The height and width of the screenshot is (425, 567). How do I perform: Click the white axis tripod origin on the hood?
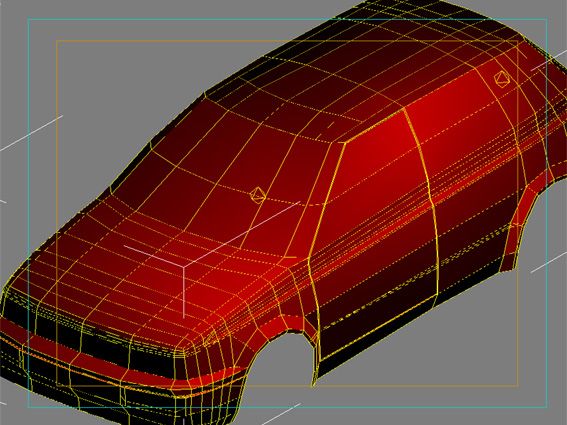tap(184, 267)
